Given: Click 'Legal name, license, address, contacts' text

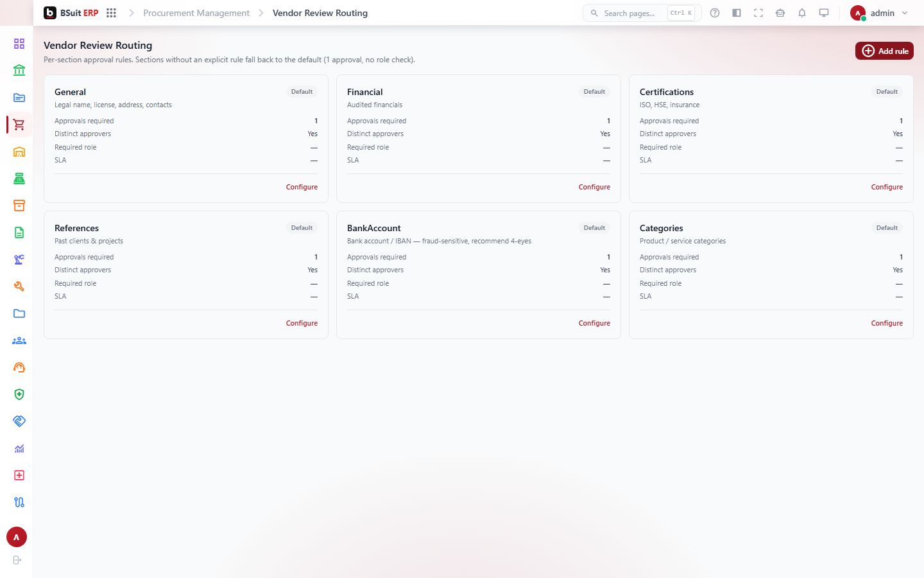Looking at the screenshot, I should click(x=113, y=105).
